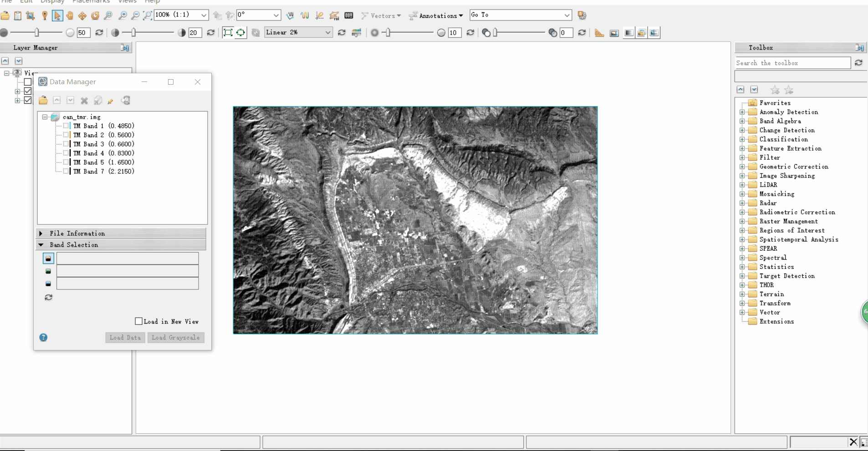Open the Go To dropdown
This screenshot has width=868, height=451.
click(567, 15)
